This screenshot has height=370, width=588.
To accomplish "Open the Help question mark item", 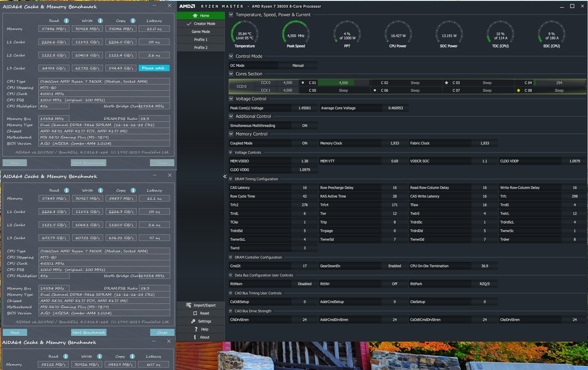I will coord(195,329).
